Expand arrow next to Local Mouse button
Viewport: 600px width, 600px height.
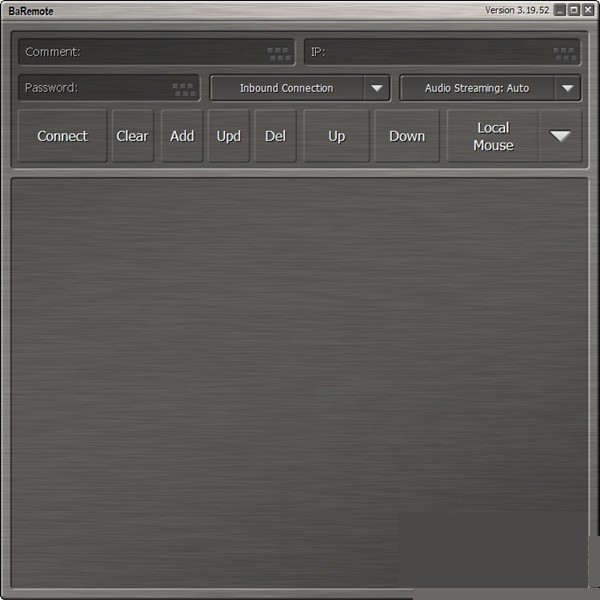560,136
